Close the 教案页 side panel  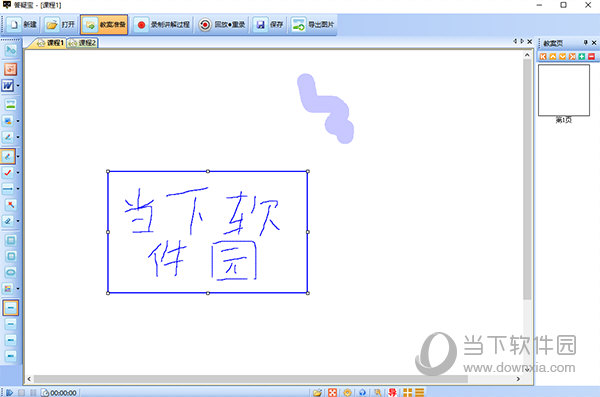pos(594,42)
